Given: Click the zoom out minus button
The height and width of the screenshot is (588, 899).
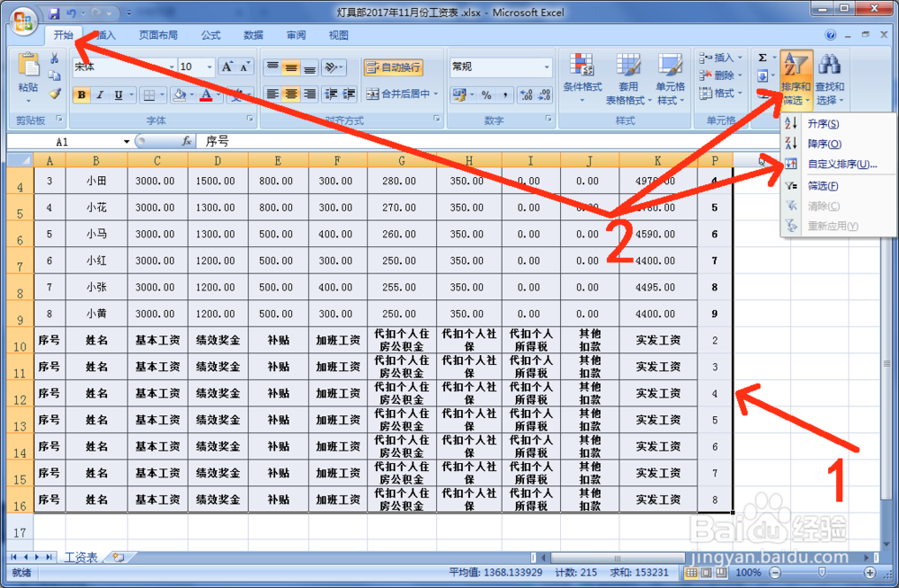Looking at the screenshot, I should (x=775, y=573).
